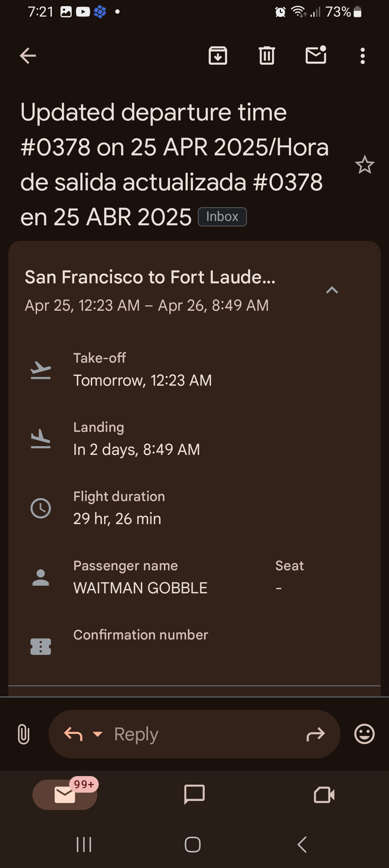Open reply type dropdown arrow
Screen dimensions: 389x868
coord(98,734)
